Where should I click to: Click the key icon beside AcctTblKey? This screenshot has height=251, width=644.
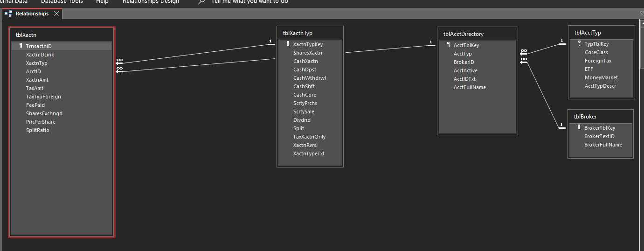pos(448,45)
